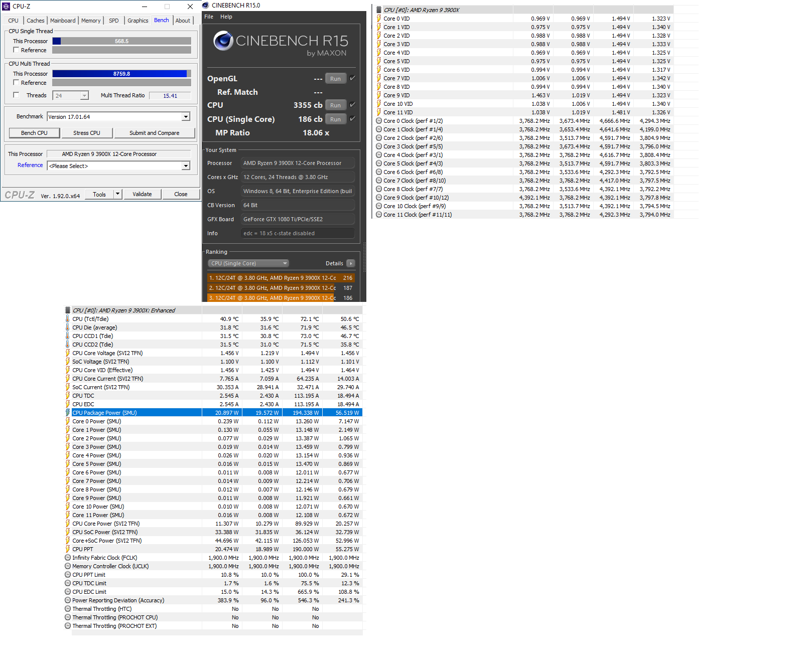Click circle icon beside CPU PPT Limit
Screen dimensions: 812x661
(x=68, y=574)
